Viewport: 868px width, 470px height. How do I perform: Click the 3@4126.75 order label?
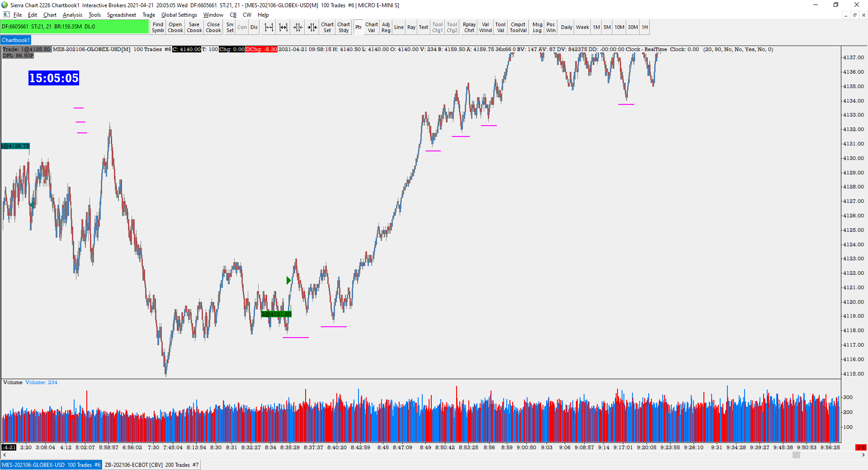[x=15, y=146]
